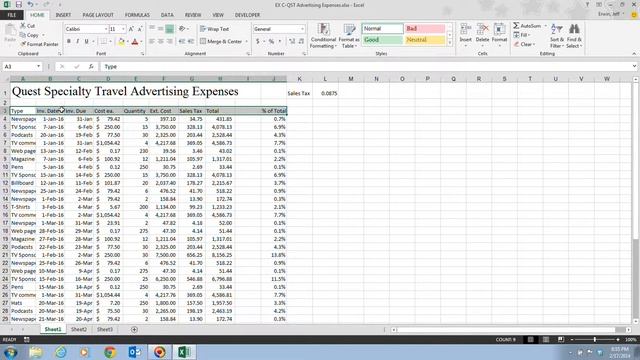
Task: Click the New Sheet plus icon
Action: (x=134, y=329)
